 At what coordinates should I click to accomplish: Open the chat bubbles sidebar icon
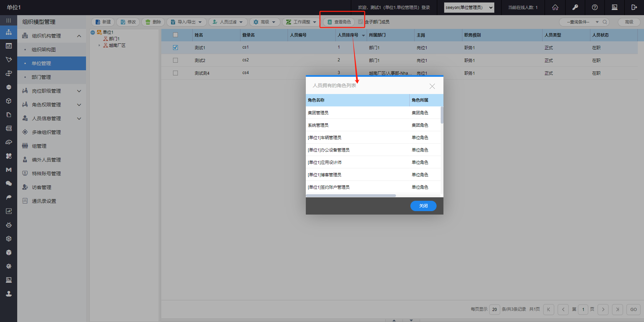(9, 184)
